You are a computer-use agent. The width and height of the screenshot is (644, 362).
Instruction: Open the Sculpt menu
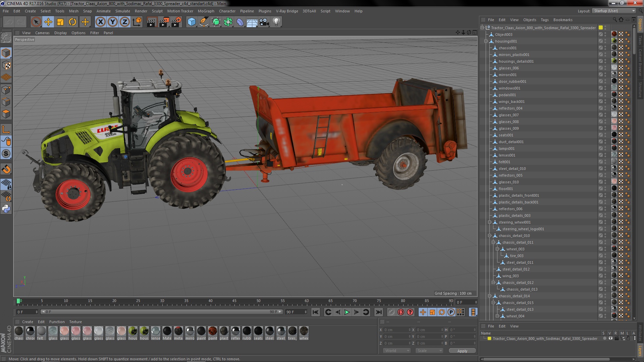pos(157,11)
